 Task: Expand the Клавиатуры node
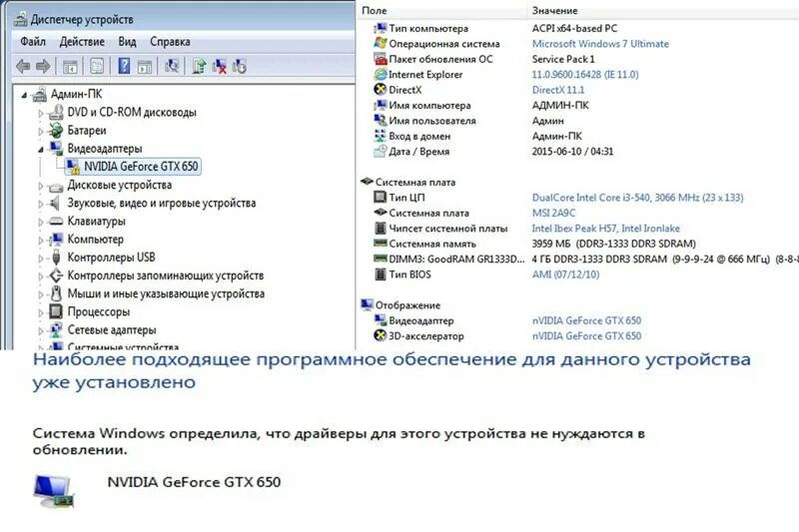(x=41, y=222)
